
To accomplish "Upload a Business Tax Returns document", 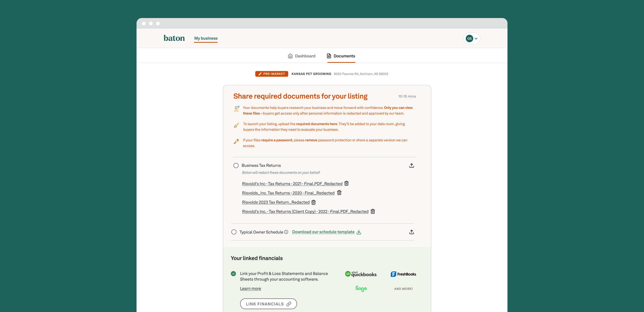I will point(411,166).
